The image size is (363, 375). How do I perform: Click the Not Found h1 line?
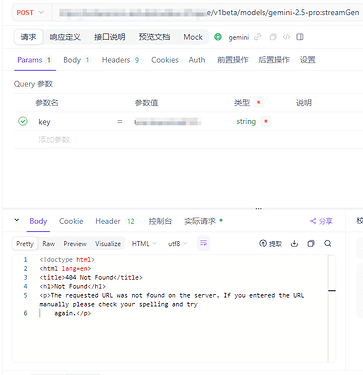72,286
